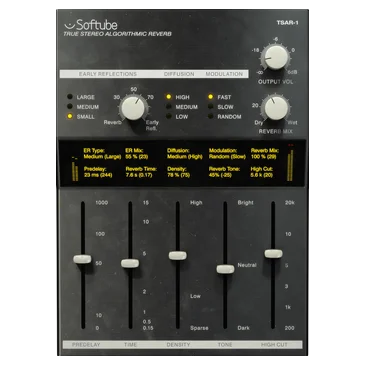365x365 pixels.
Task: Click the 20k mark on High Cut scale
Action: (x=290, y=202)
